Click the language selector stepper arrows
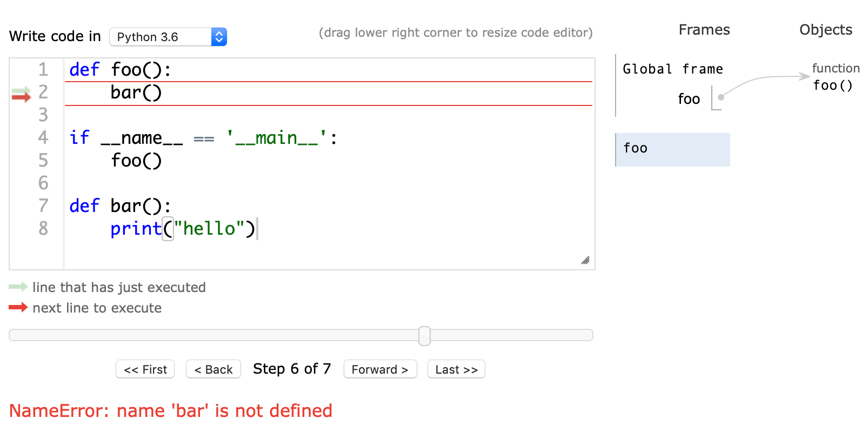 (x=219, y=37)
